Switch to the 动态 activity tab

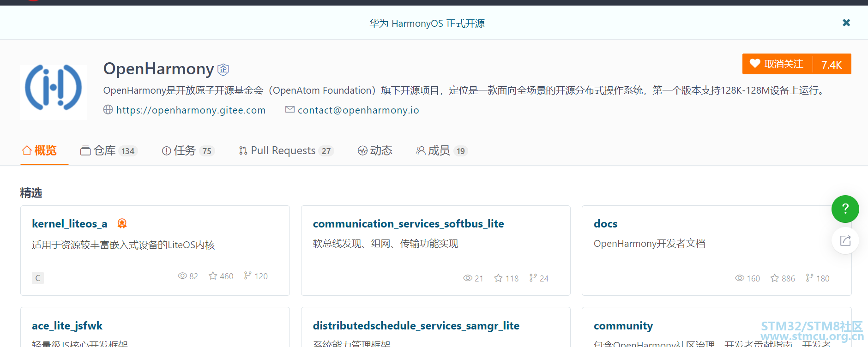point(375,151)
